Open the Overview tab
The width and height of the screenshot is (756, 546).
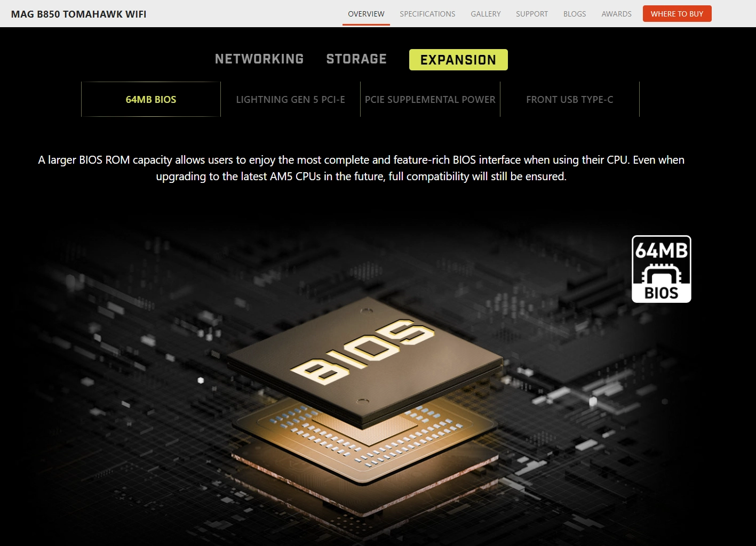coord(366,14)
